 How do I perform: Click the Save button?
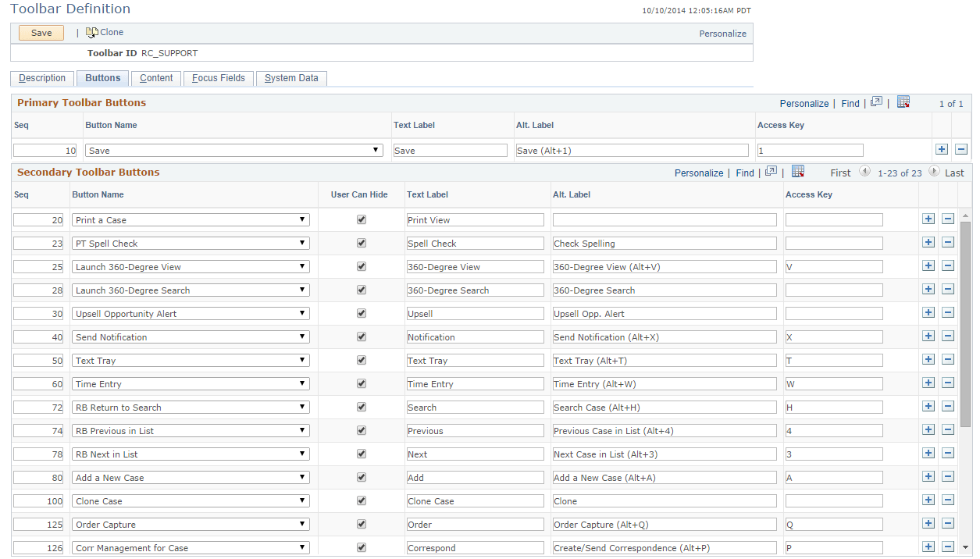pos(41,32)
